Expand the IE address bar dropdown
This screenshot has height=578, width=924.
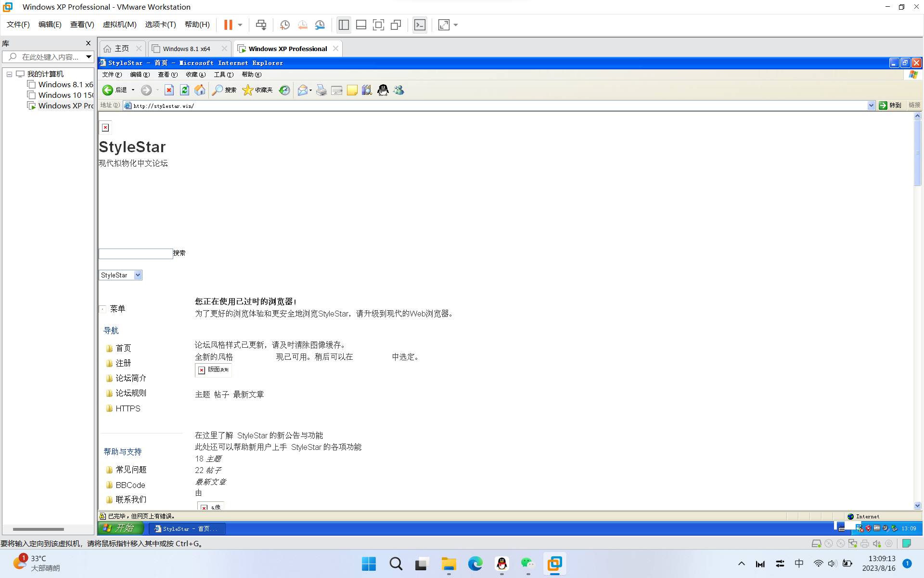(x=871, y=105)
